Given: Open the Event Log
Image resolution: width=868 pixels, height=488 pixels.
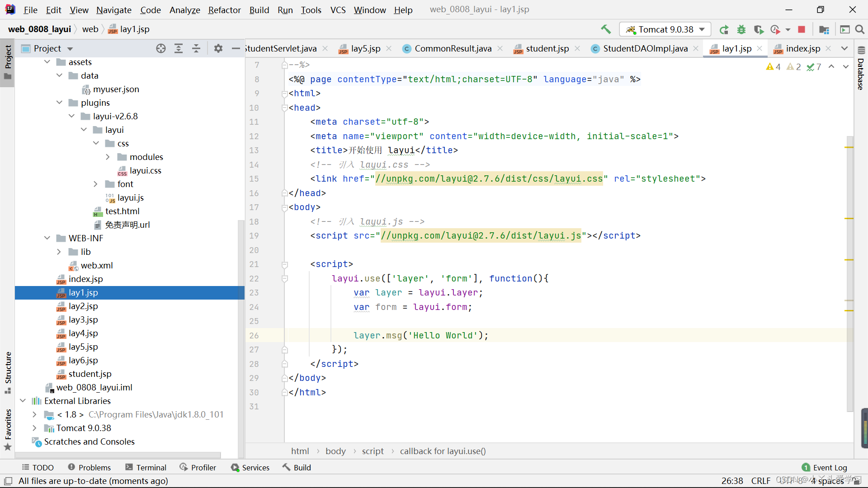Looking at the screenshot, I should [824, 467].
